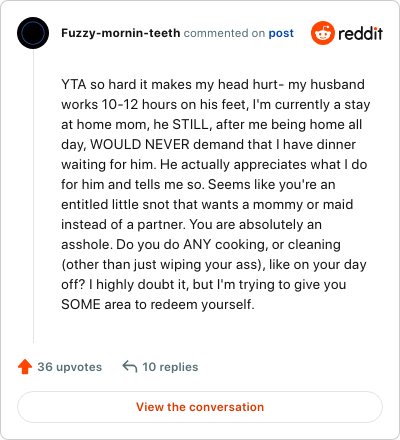Open the Fuzzy-mornin-teeth username link
400x440 pixels.
[121, 33]
